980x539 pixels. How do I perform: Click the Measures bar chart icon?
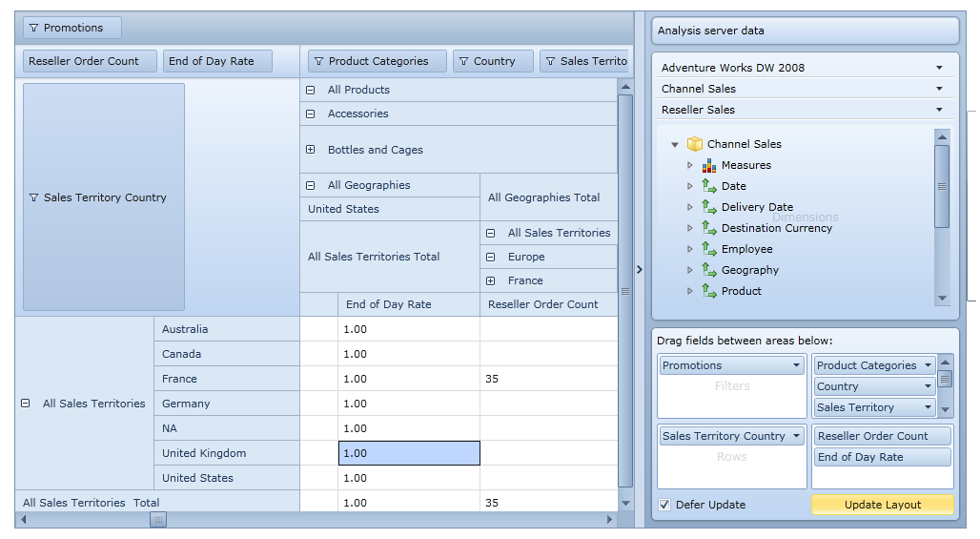[708, 166]
